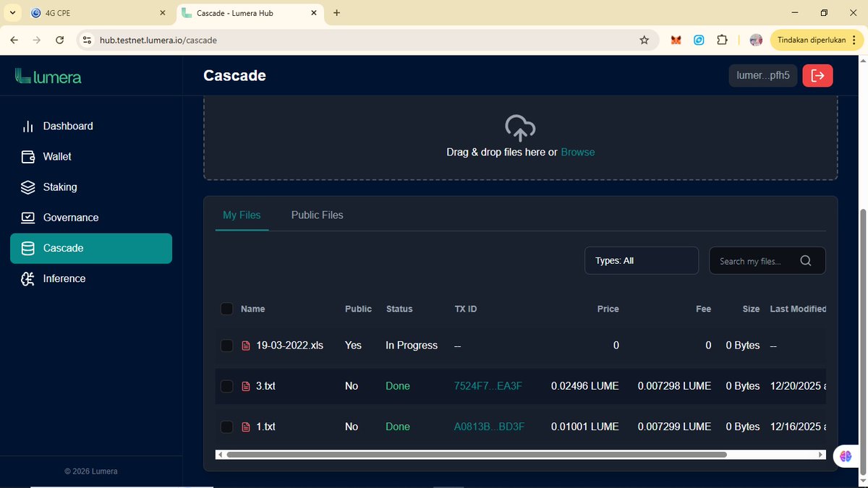Go forward with the browser forward arrow
Image resolution: width=868 pixels, height=488 pixels.
pos(37,40)
